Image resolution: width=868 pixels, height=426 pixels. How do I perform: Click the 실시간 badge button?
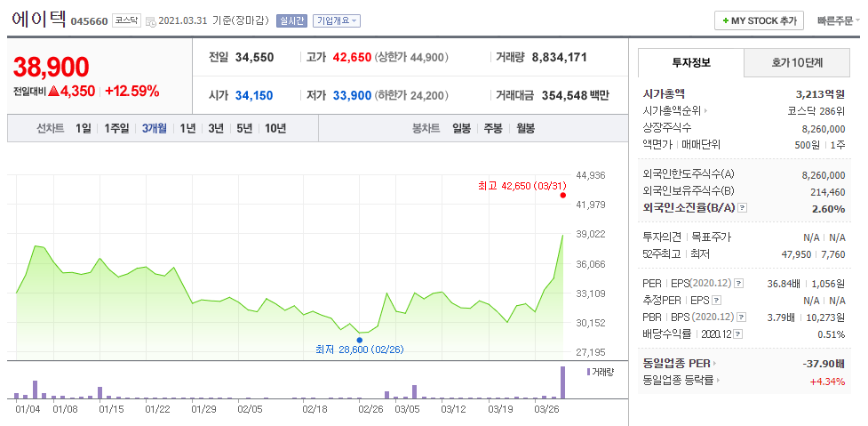291,21
